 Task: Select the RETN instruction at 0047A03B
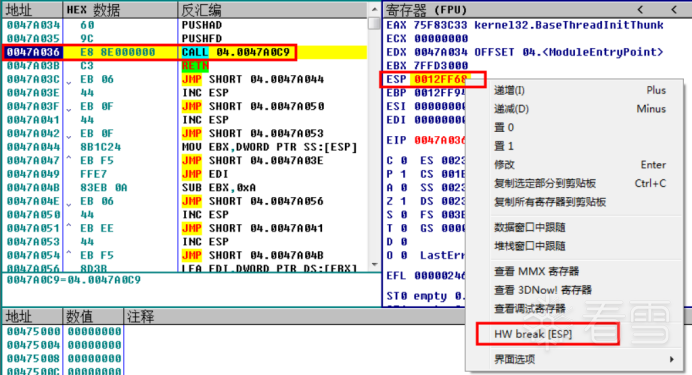point(195,66)
